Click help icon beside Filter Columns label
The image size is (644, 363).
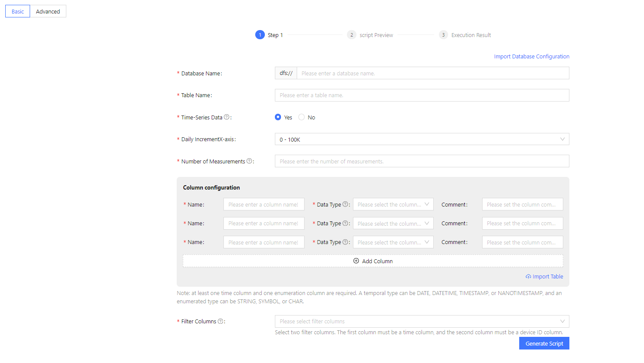pyautogui.click(x=220, y=321)
